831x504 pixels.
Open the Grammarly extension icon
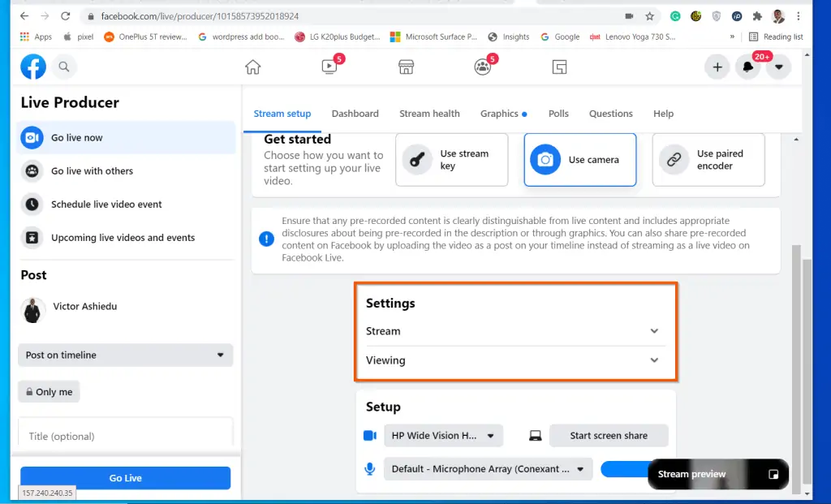[x=675, y=16]
